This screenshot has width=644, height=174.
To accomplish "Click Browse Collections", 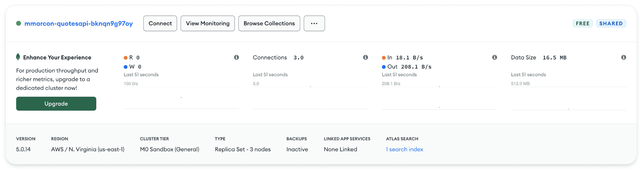I will click(269, 24).
